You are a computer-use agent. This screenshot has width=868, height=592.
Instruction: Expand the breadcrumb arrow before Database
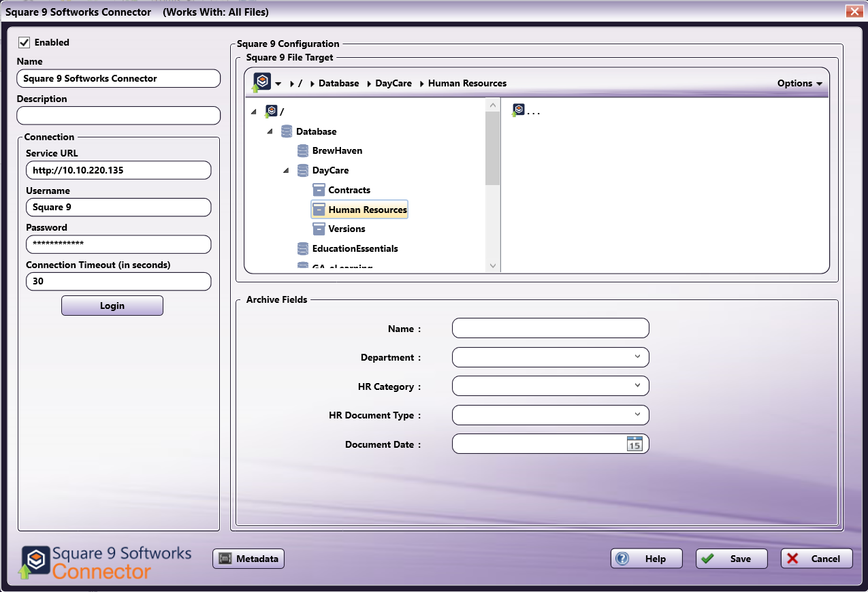click(312, 84)
